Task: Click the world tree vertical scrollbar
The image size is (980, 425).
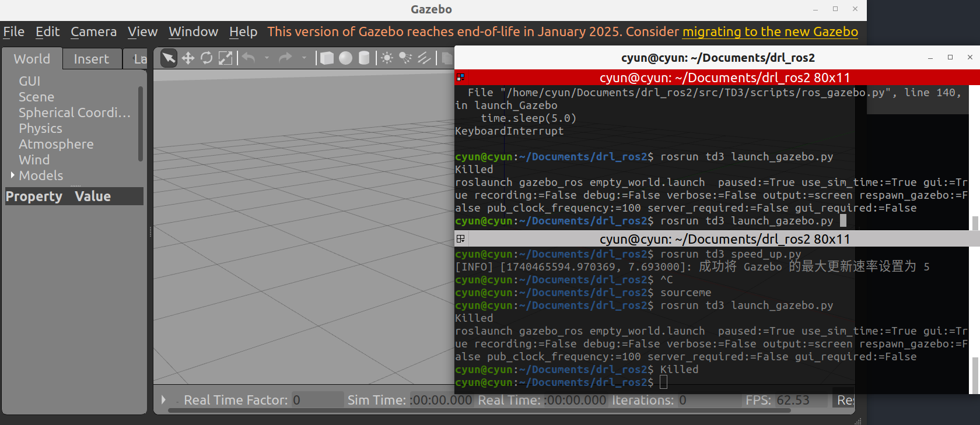Action: point(141,124)
